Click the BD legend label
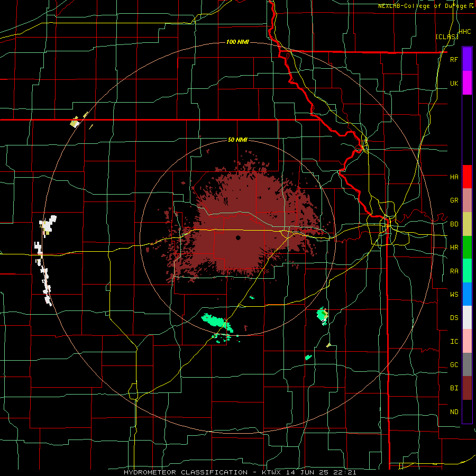 click(x=454, y=224)
